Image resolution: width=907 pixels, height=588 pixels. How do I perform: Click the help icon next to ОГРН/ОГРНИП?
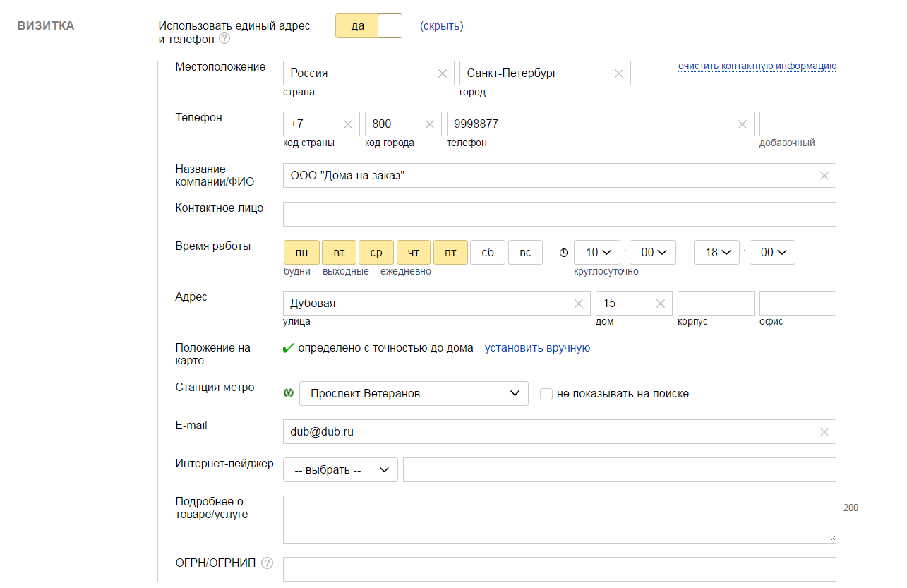[x=267, y=563]
